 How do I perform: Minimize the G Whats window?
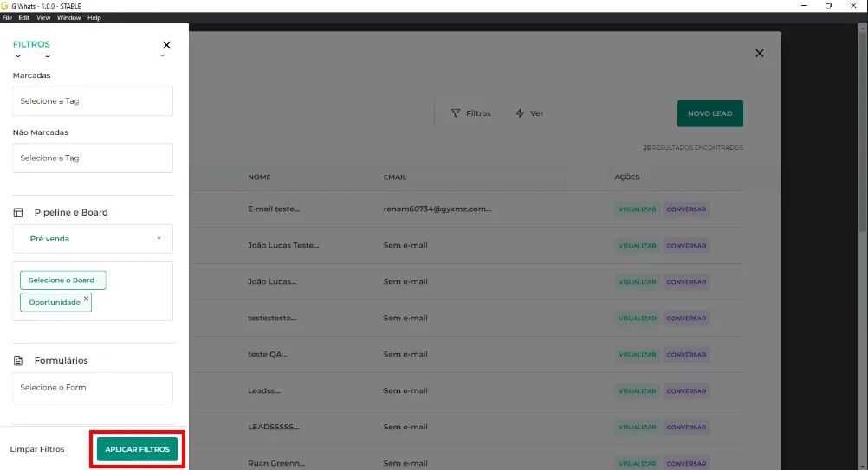click(x=804, y=5)
